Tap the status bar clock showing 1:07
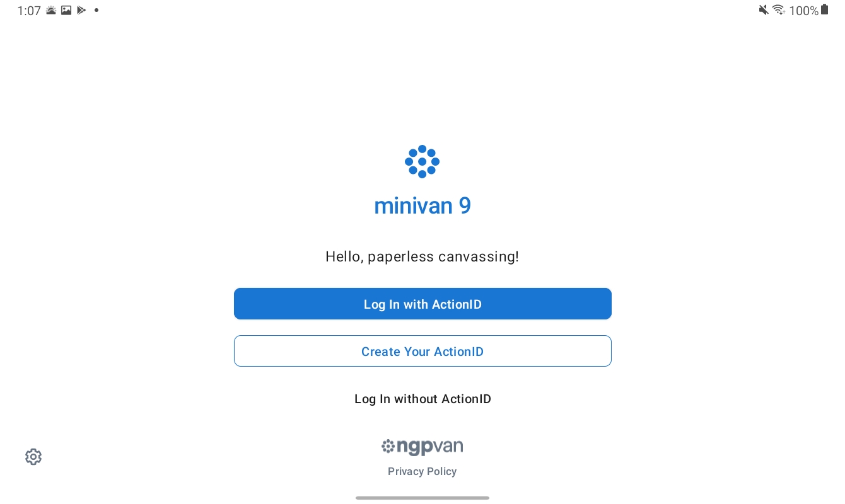845x504 pixels. pos(29,11)
